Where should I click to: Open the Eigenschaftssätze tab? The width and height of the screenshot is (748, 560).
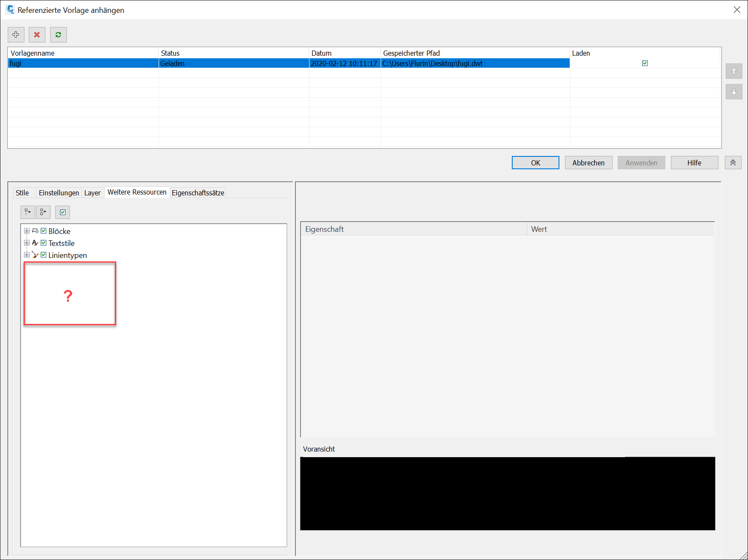point(198,192)
